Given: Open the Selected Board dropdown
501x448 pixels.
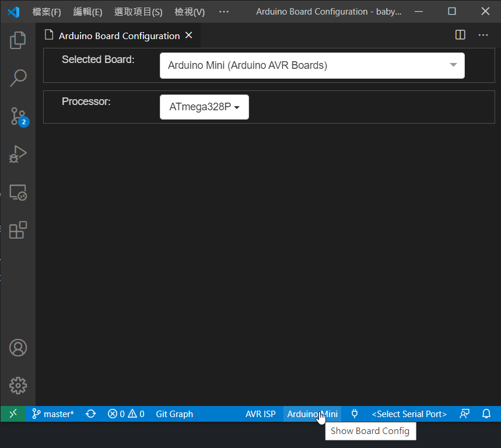Looking at the screenshot, I should click(312, 65).
